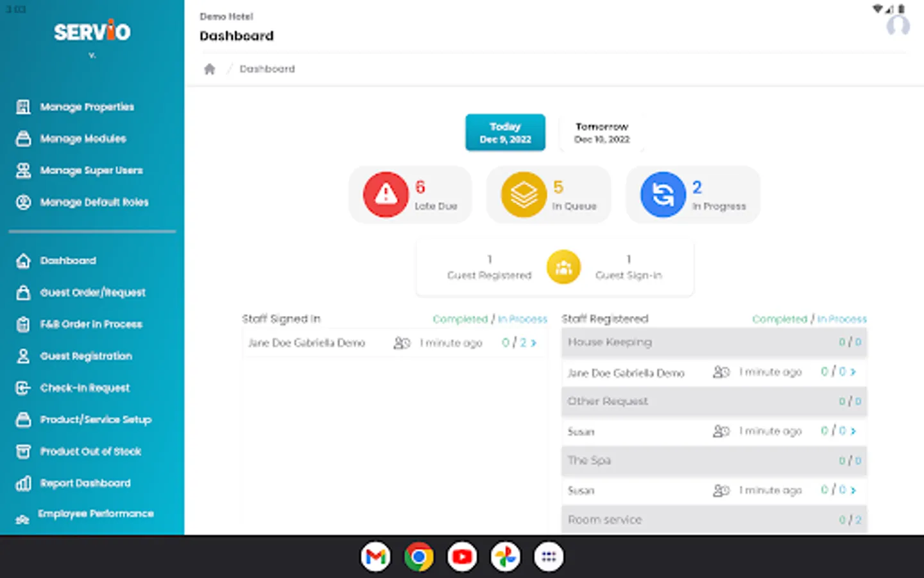Click the 0 / 2 count in Staff Signed In
Viewport: 924px width, 578px height.
click(x=514, y=343)
